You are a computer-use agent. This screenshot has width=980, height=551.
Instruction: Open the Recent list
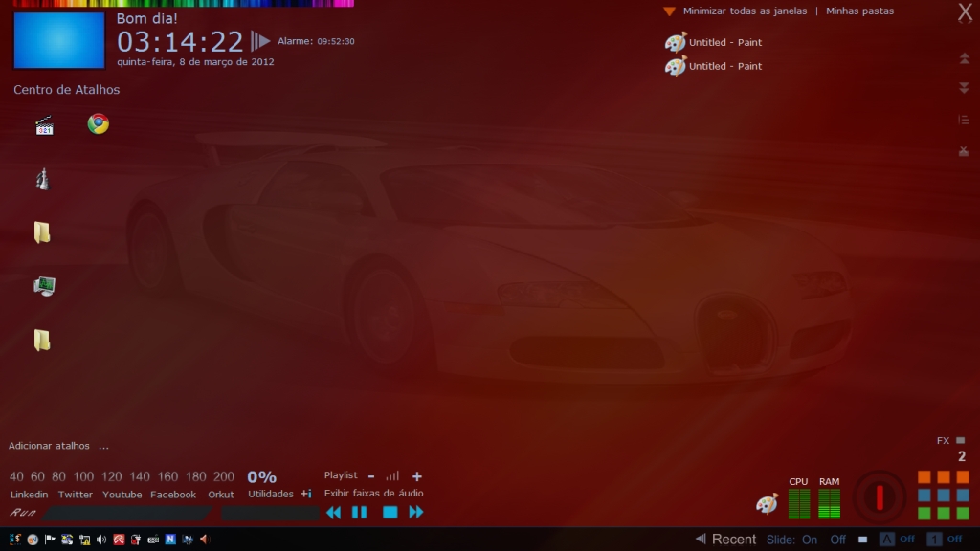click(x=734, y=539)
